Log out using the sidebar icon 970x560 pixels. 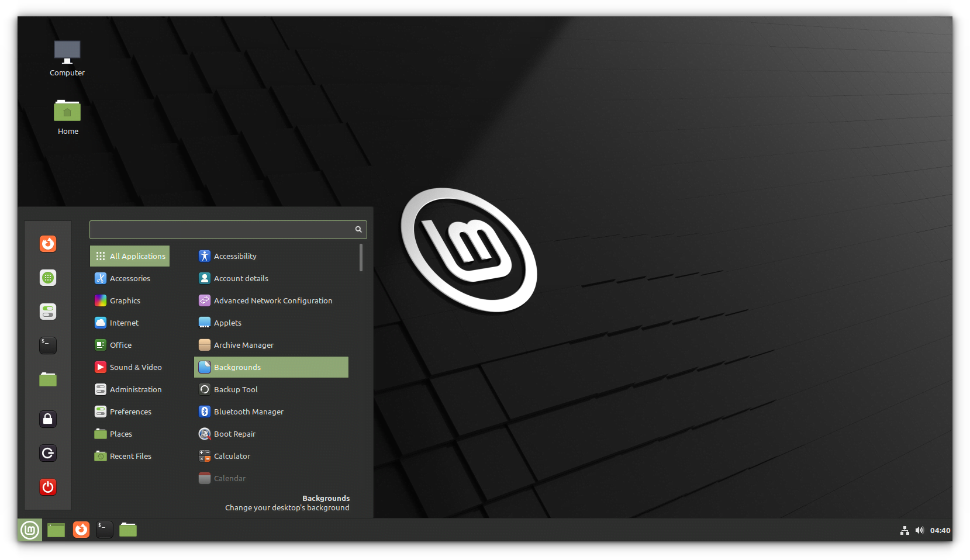(47, 452)
